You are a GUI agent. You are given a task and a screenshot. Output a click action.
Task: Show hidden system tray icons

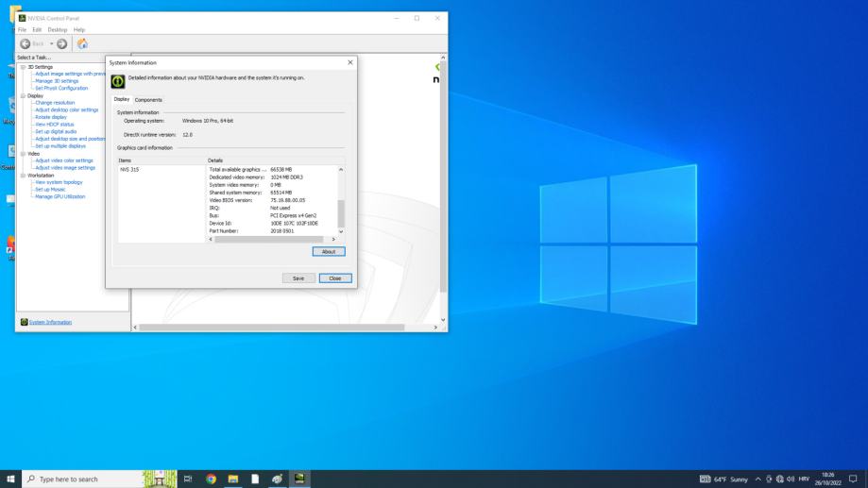[757, 479]
